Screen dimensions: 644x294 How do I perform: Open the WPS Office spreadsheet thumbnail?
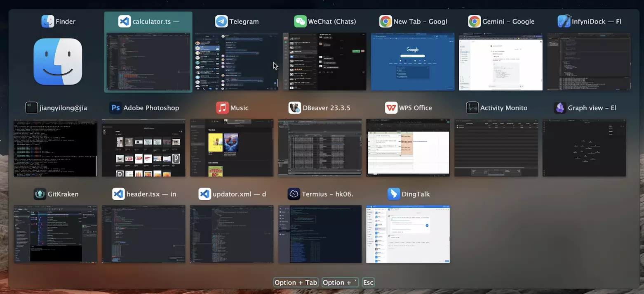[x=408, y=148]
